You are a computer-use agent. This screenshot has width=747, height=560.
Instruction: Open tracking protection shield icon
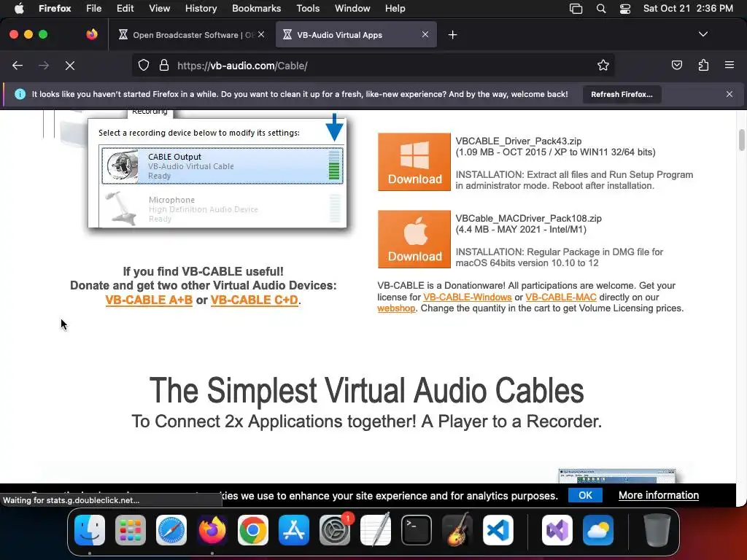(x=144, y=65)
